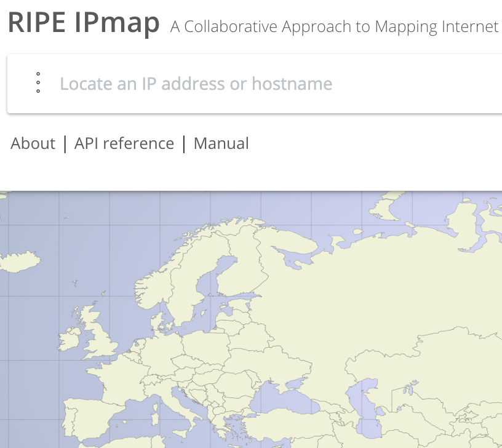Click the Collaborative Approach subtitle text
The image size is (502, 448).
pos(336,26)
